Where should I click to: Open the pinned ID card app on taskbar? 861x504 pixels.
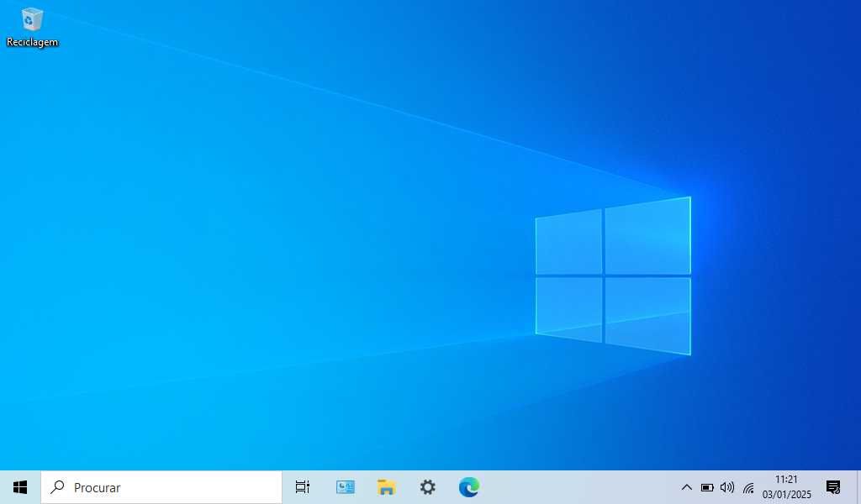(346, 487)
